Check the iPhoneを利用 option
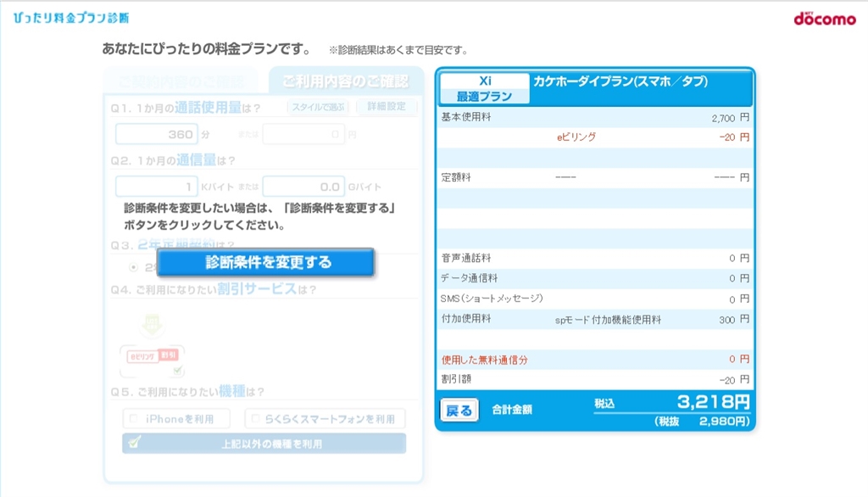Screen dimensions: 868x497 click(x=176, y=419)
